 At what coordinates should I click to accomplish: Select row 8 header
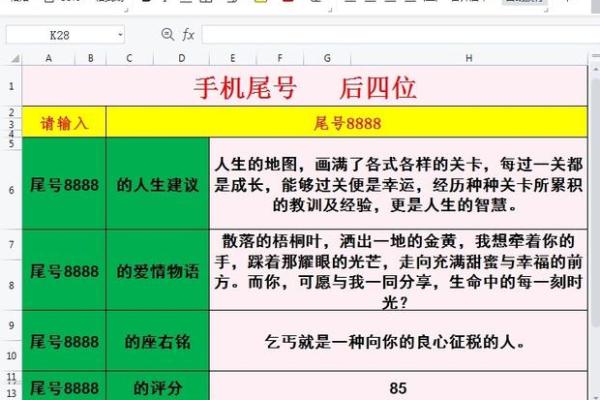(11, 285)
